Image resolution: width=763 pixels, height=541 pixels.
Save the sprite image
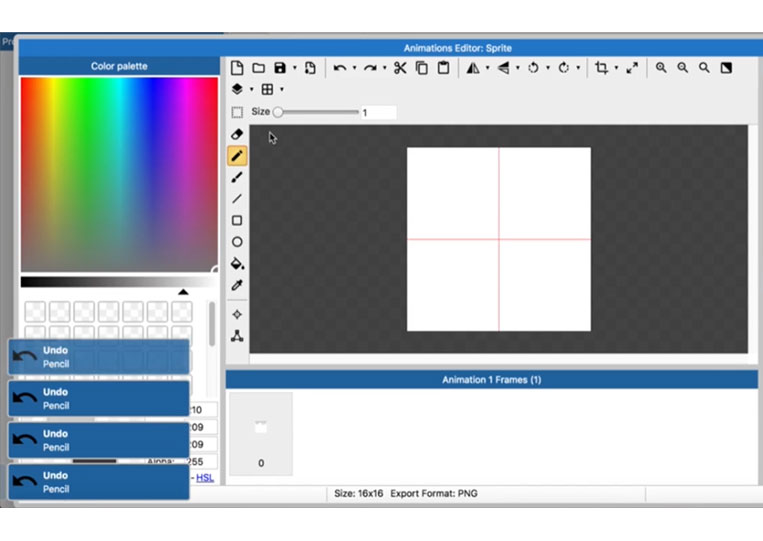click(280, 68)
